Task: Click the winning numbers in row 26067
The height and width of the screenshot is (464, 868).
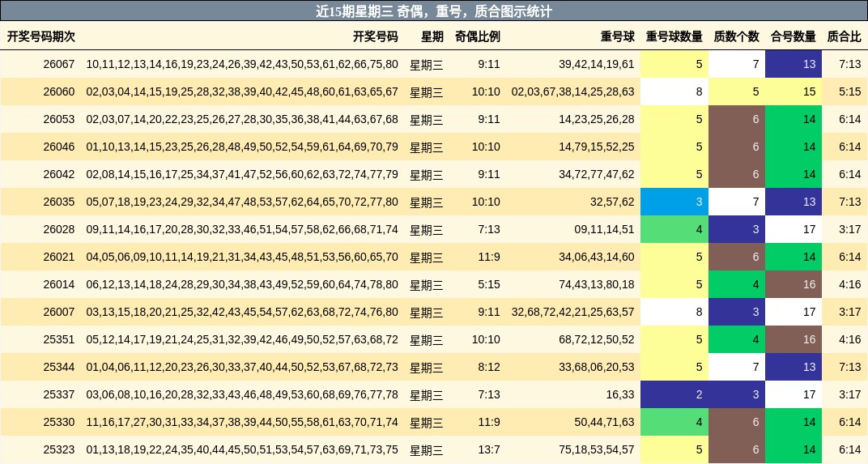Action: click(242, 64)
